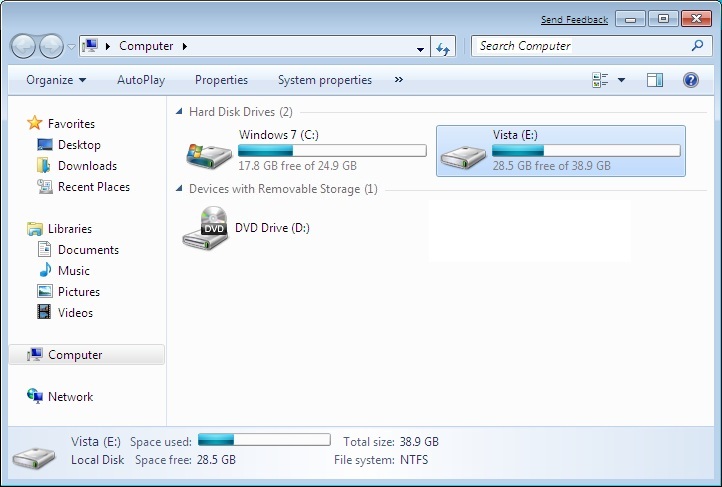This screenshot has height=487, width=722.
Task: Open Recent Places
Action: click(x=94, y=187)
